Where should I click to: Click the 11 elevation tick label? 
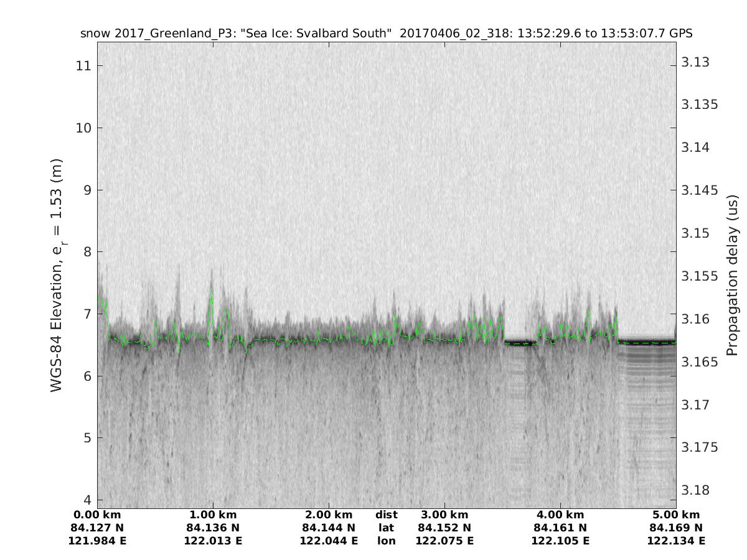pyautogui.click(x=82, y=65)
